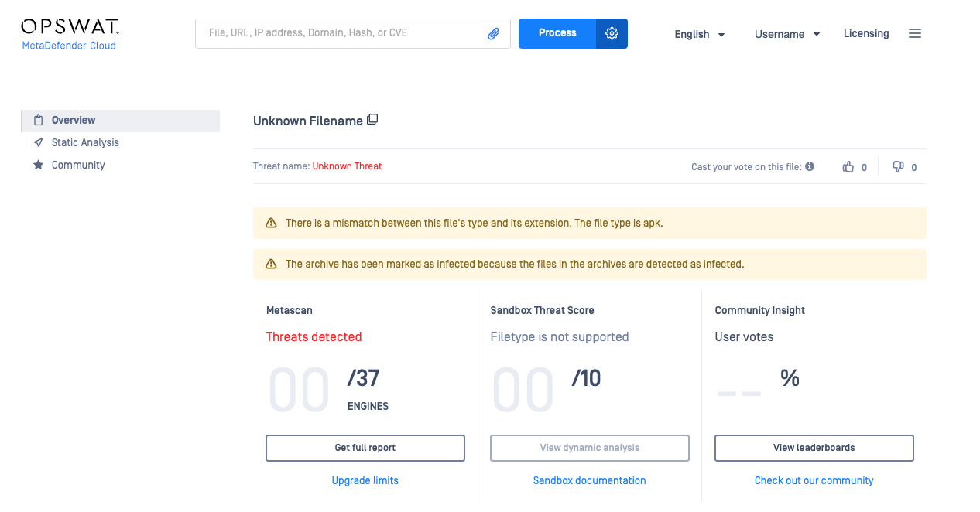Copy filename using the copy icon

[372, 119]
